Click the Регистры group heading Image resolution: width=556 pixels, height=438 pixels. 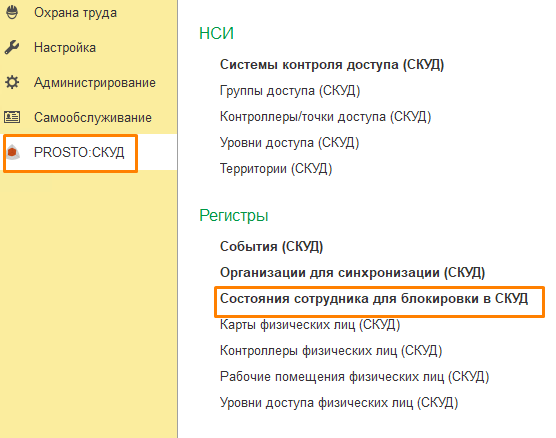pyautogui.click(x=234, y=215)
